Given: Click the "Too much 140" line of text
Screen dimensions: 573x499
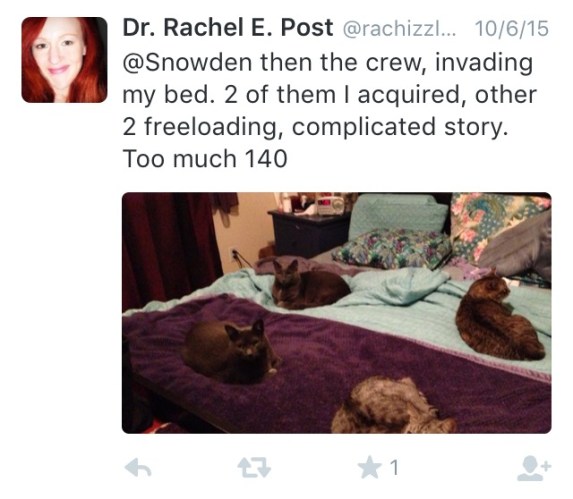Looking at the screenshot, I should (205, 159).
